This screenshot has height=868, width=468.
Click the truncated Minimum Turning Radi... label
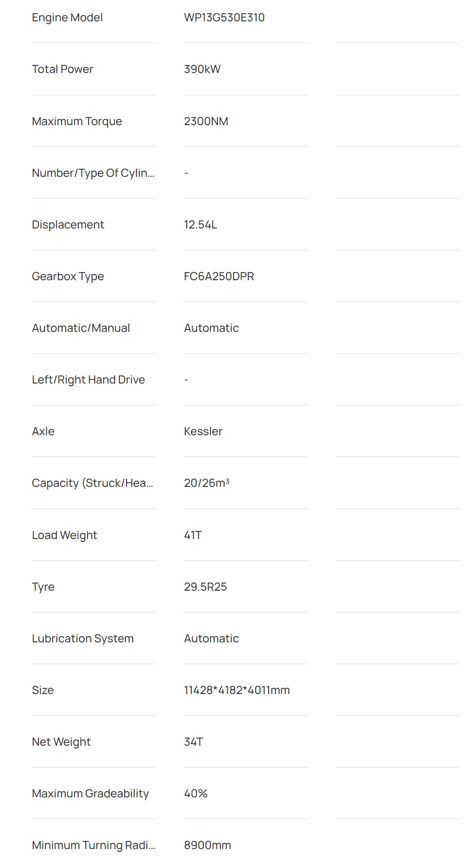[93, 845]
